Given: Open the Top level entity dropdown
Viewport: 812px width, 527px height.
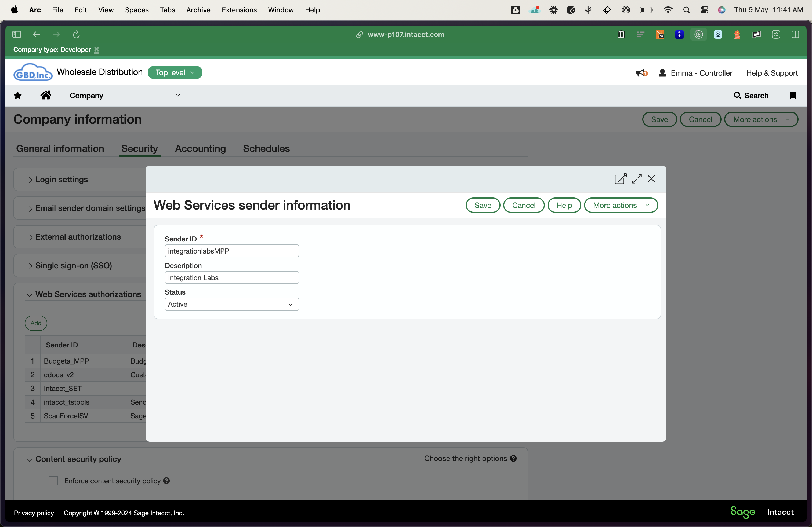Looking at the screenshot, I should (x=175, y=73).
